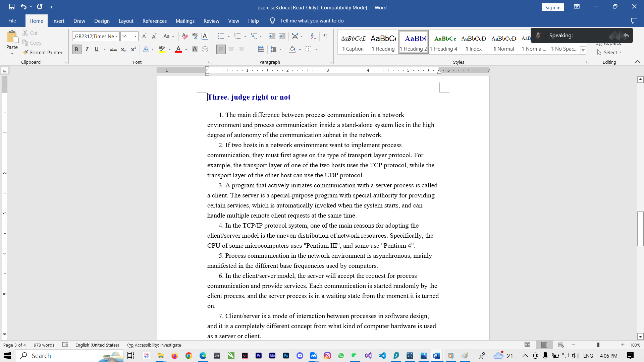Viewport: 644px width, 362px height.
Task: Click the Tell me what you want to do box
Action: point(312,21)
